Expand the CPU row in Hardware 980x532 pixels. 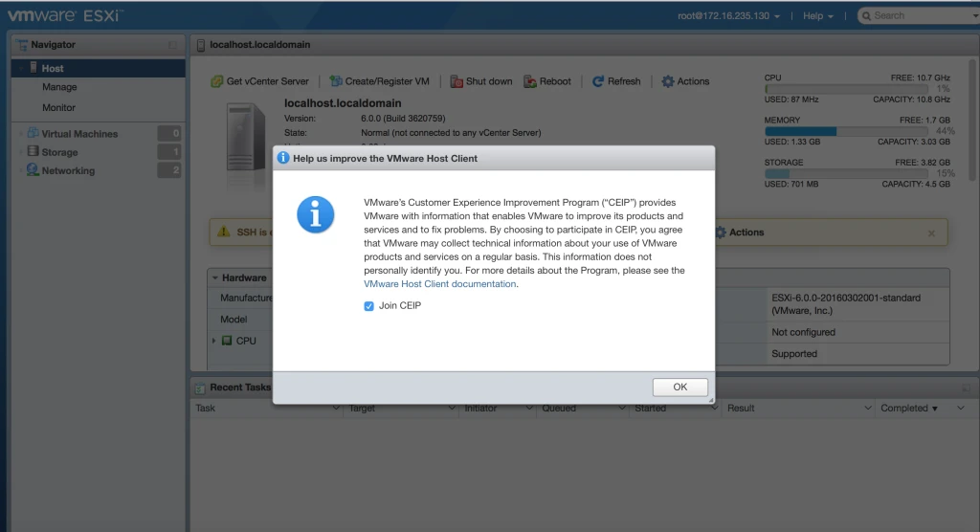213,341
